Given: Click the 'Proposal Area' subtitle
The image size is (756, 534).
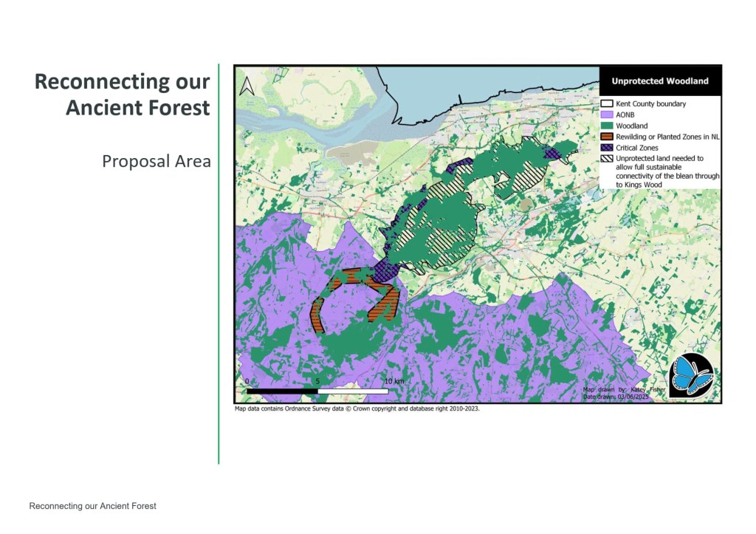Looking at the screenshot, I should click(x=157, y=161).
